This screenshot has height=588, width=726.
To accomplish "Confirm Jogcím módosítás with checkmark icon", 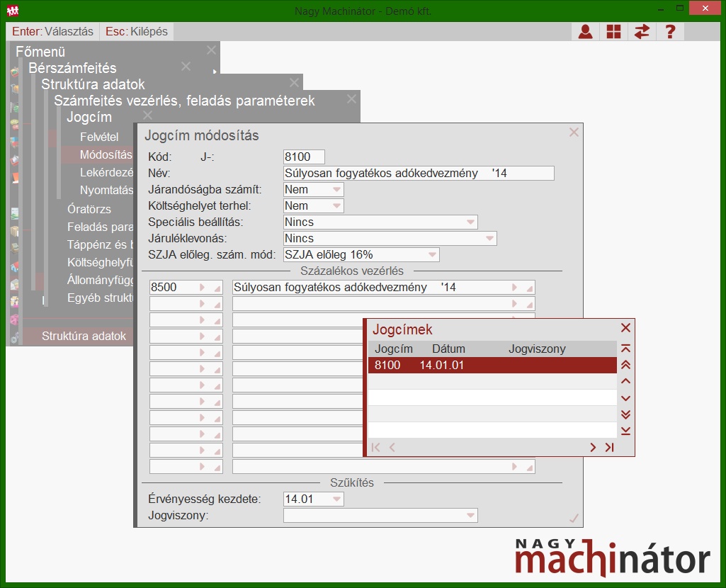I will coord(574,519).
